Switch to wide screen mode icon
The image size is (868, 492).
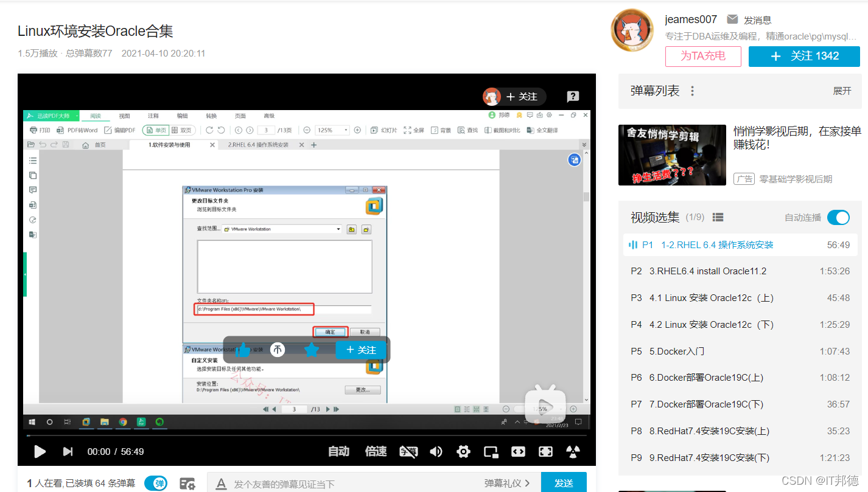coord(518,451)
